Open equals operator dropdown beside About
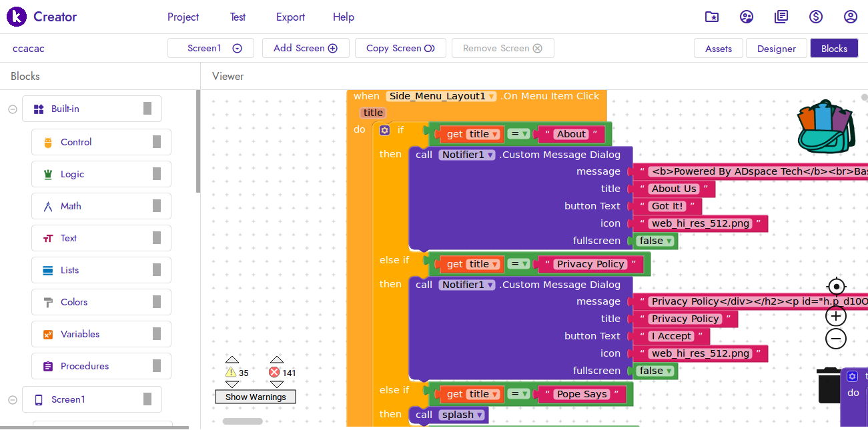The image size is (868, 430). coord(518,134)
